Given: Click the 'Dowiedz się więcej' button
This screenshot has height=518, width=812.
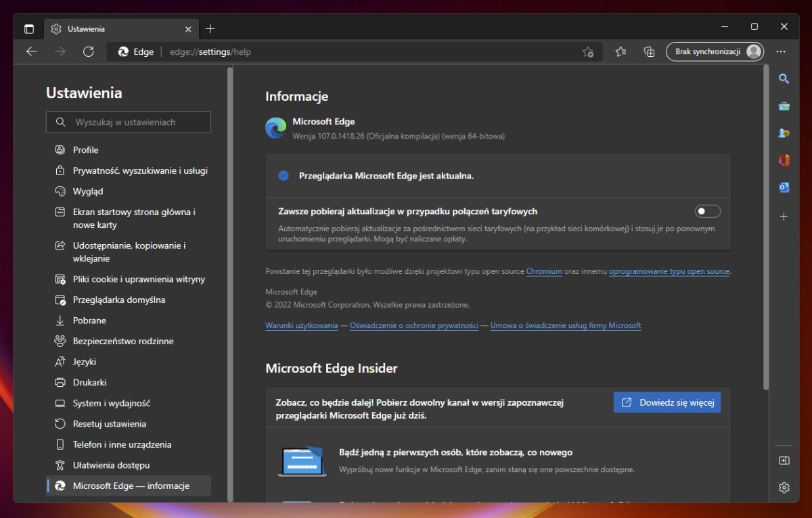Looking at the screenshot, I should tap(667, 402).
